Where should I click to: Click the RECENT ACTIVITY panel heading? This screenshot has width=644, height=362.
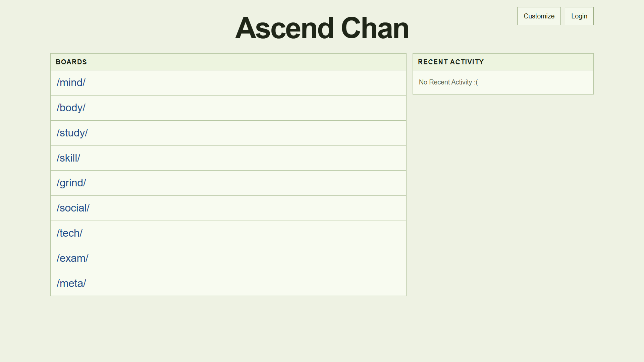point(451,62)
